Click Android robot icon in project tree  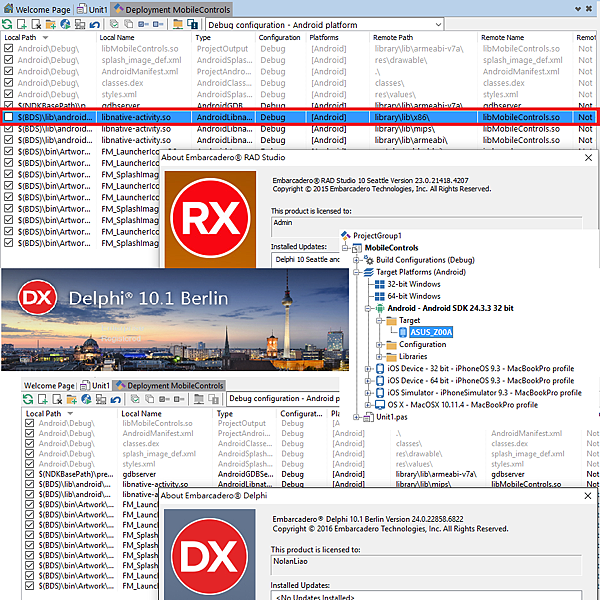380,308
